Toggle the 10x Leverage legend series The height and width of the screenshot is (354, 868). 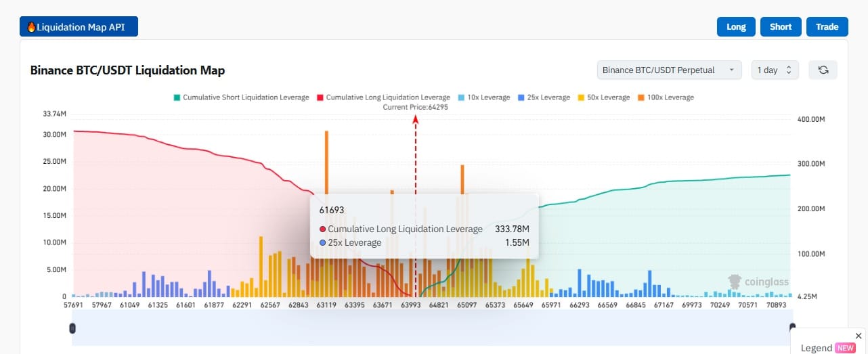coord(483,97)
